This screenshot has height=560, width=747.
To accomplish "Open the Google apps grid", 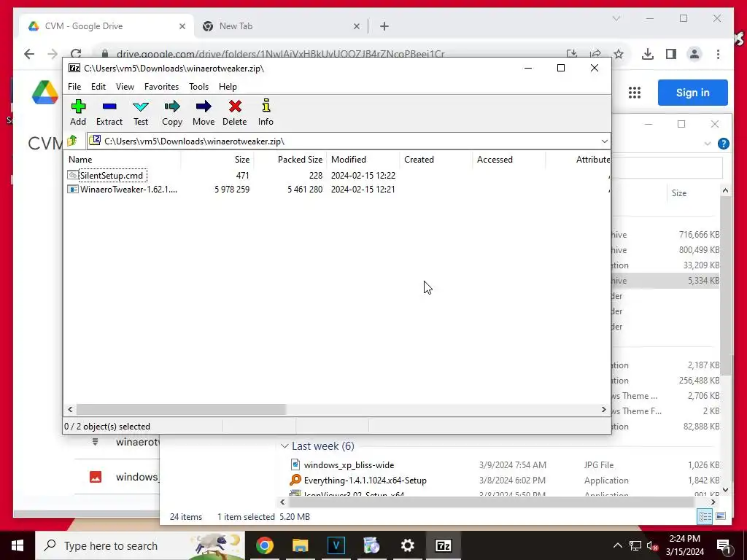I will (635, 93).
